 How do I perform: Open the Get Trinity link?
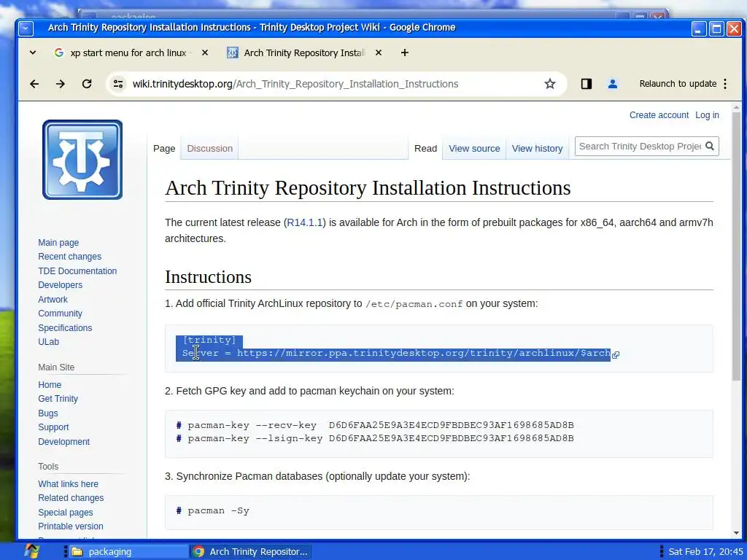(58, 399)
